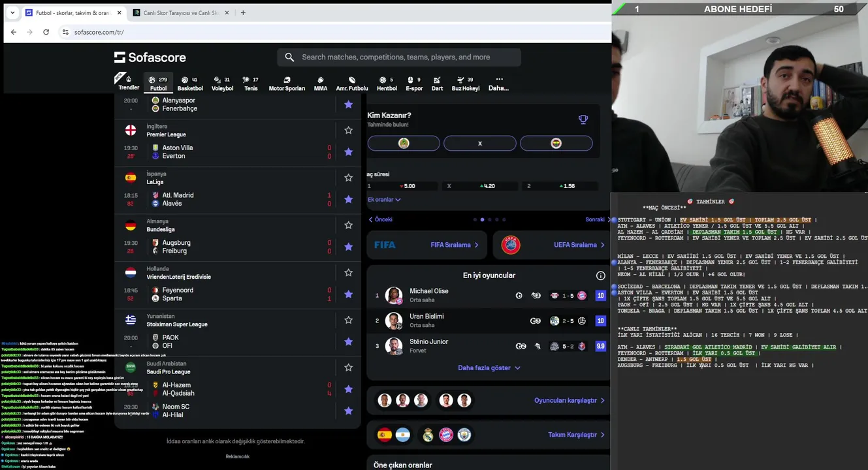Toggle star for Augsburg vs Freiburg
Image resolution: width=868 pixels, height=470 pixels.
[x=348, y=247]
